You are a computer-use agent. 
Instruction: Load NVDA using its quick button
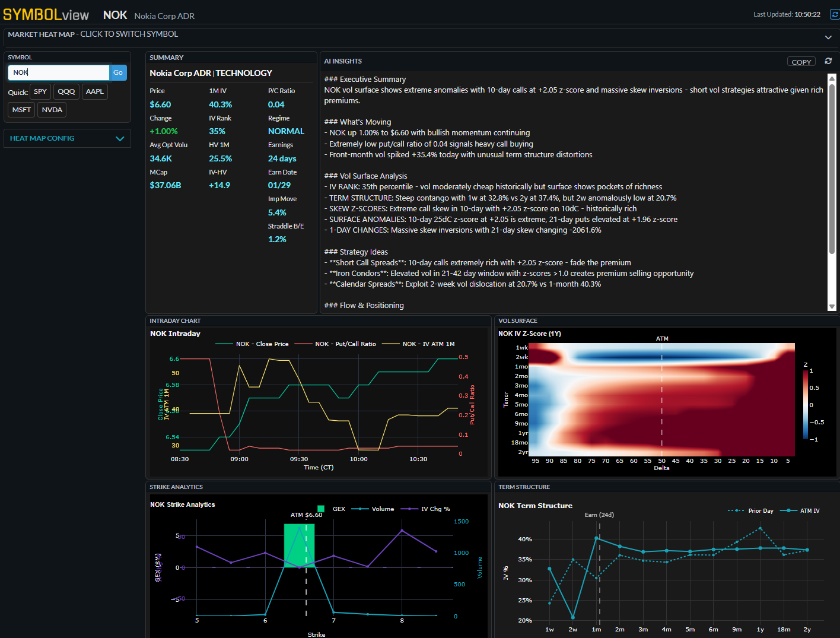(52, 110)
